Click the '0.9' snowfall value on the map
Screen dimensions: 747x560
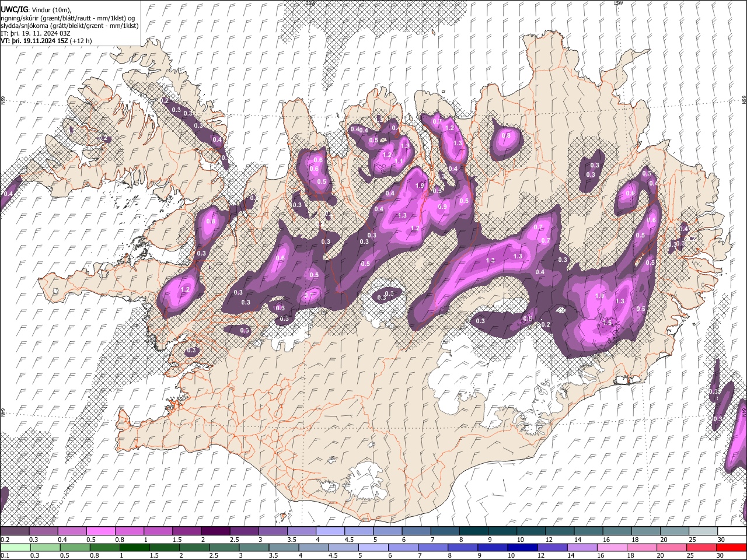point(442,206)
